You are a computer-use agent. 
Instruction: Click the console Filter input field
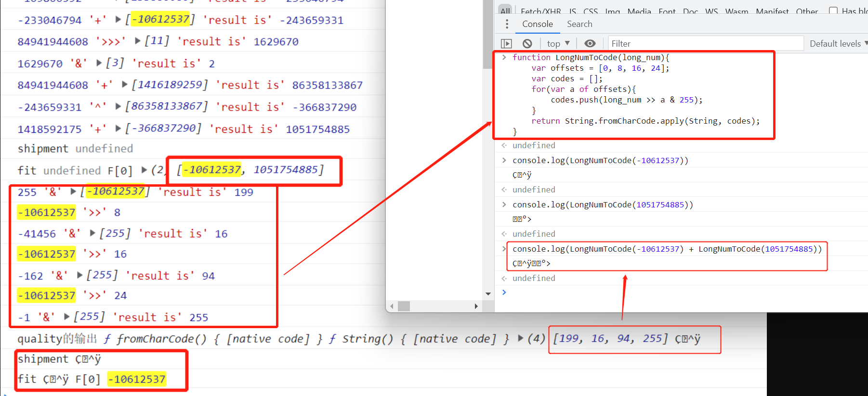[706, 44]
